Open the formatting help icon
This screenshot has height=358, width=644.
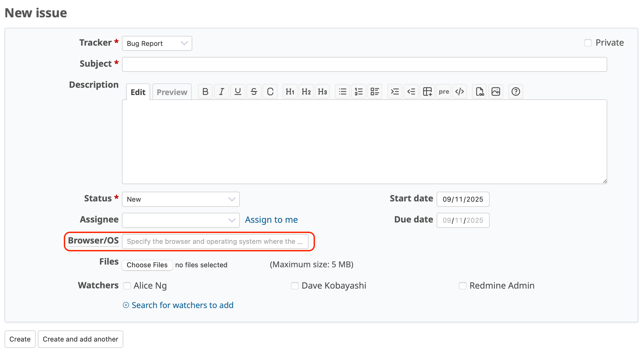[516, 92]
